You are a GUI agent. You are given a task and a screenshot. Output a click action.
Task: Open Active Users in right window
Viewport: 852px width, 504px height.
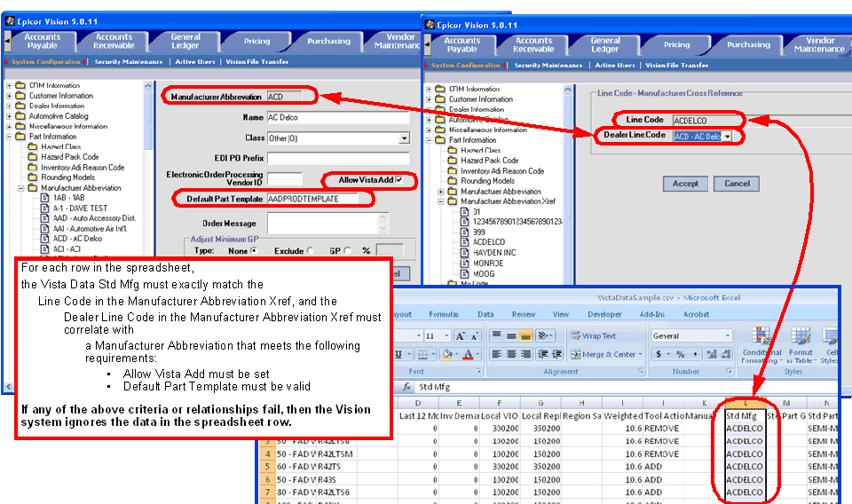614,65
